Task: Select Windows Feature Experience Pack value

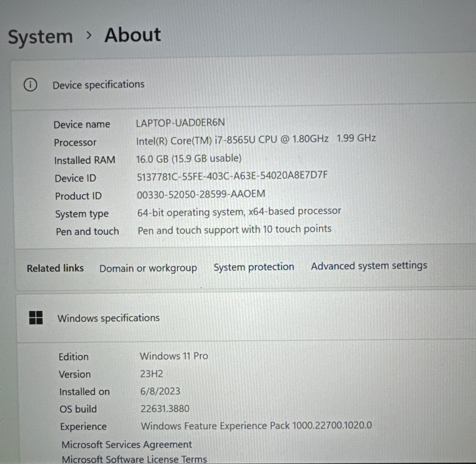Action: (256, 426)
